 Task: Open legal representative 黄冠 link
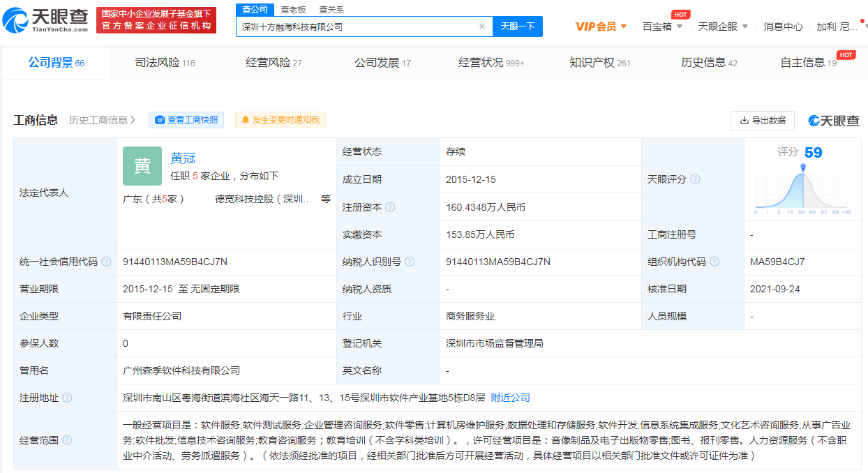(183, 158)
